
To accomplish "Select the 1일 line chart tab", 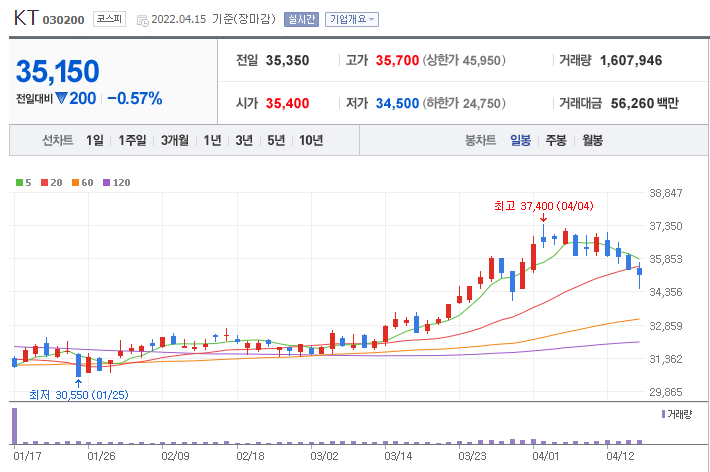I will tap(95, 140).
